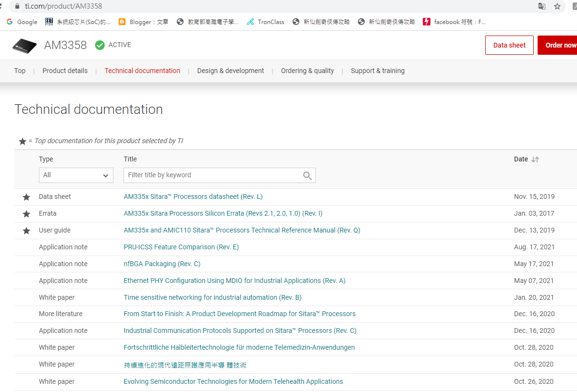The height and width of the screenshot is (392, 577).
Task: Open the 教育部高職電子學 bookmark
Action: coord(207,22)
